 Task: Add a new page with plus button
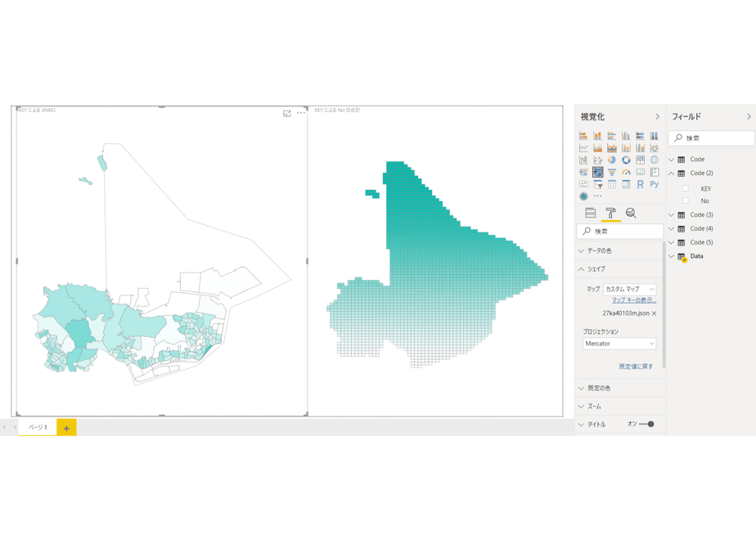point(66,428)
